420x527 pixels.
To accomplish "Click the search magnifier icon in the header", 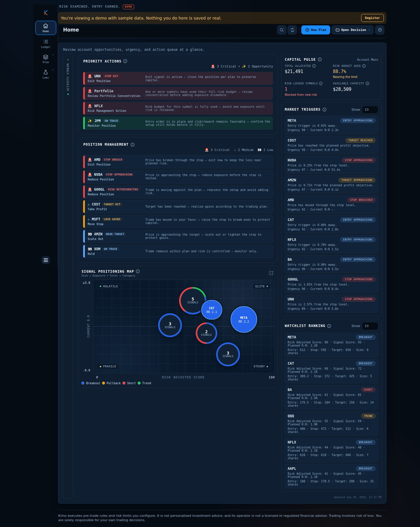I will 282,30.
